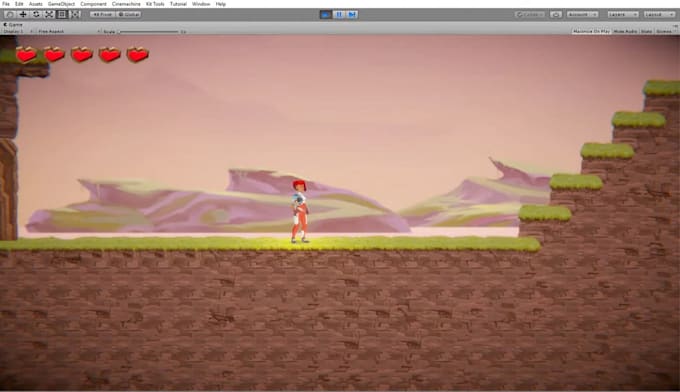Toggle Mute Audio
The width and height of the screenshot is (680, 392).
pyautogui.click(x=625, y=32)
